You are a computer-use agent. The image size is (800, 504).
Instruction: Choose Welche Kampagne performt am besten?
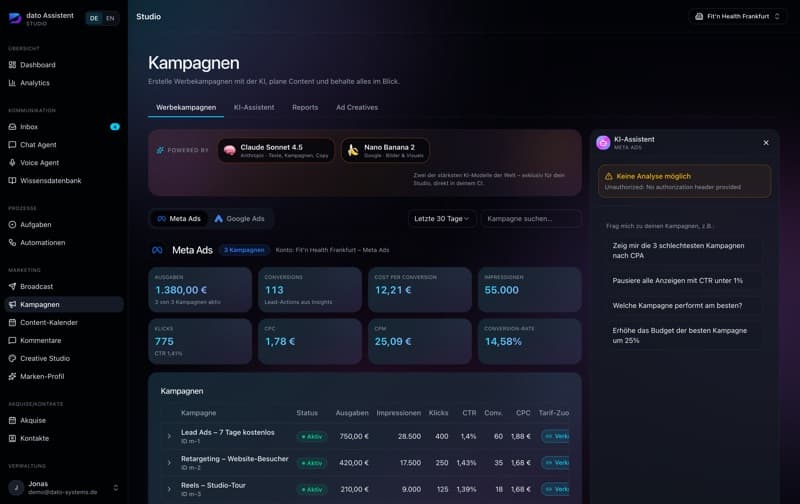tap(684, 306)
